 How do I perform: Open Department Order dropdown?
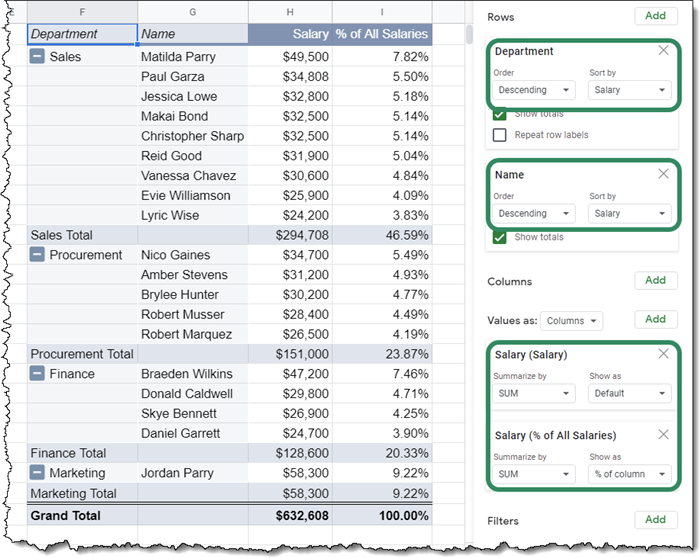pos(534,90)
